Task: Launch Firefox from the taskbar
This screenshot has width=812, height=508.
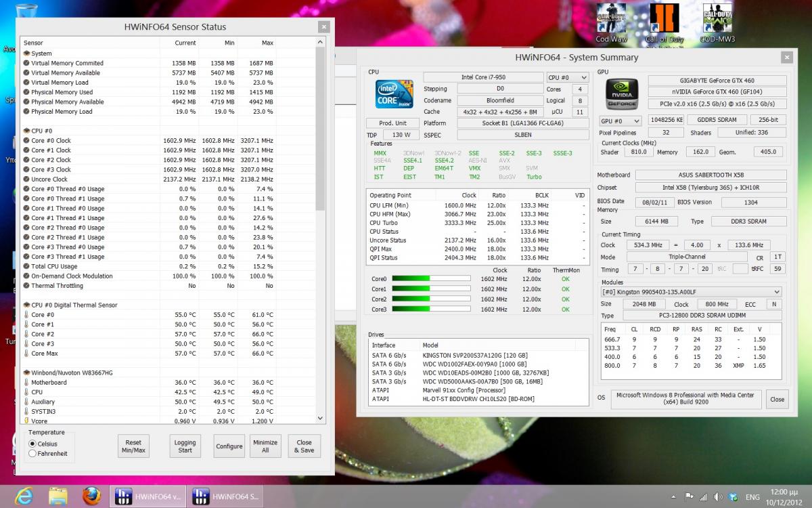Action: tap(92, 496)
